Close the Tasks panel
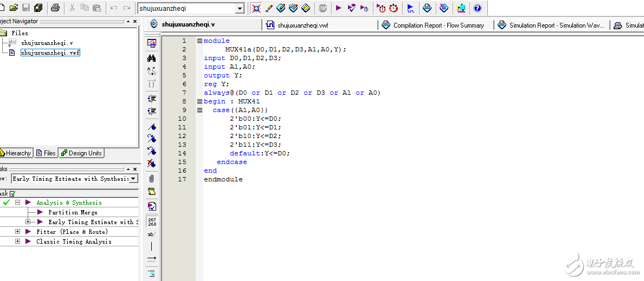 tap(135, 169)
